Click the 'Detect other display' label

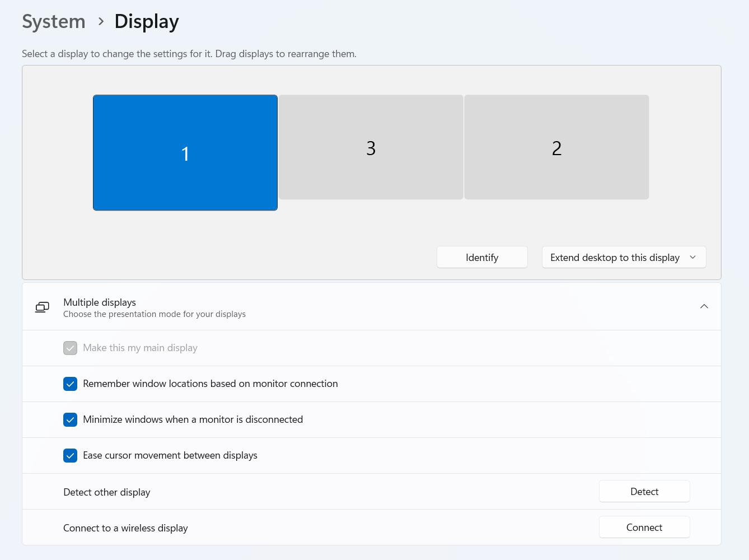pos(107,492)
